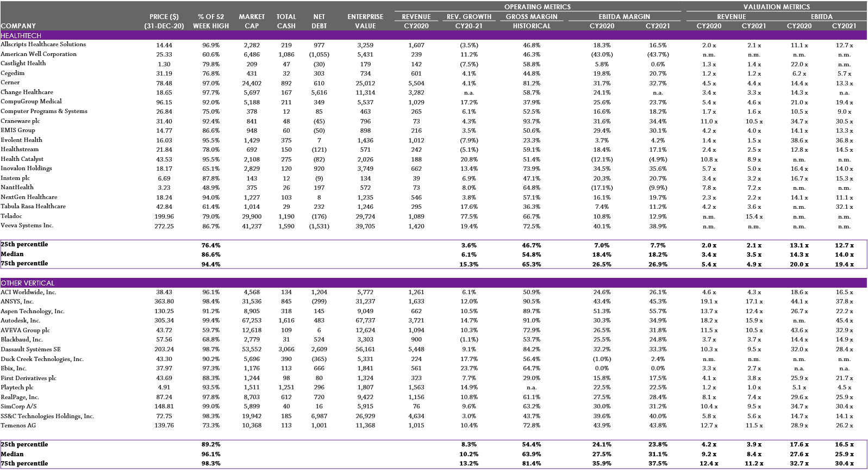Select Dassault total cash 3,066
The height and width of the screenshot is (472, 868).
286,350
